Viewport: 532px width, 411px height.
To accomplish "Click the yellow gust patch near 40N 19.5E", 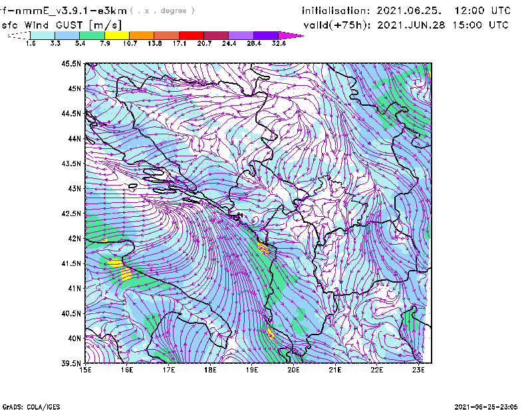I will (270, 332).
